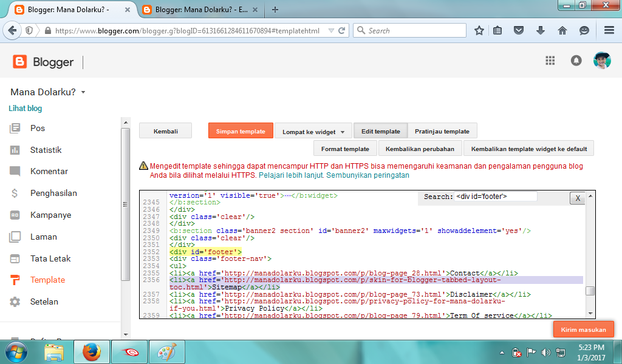Image resolution: width=622 pixels, height=364 pixels.
Task: Click the sidebar scrollbar thumb
Action: [x=126, y=204]
